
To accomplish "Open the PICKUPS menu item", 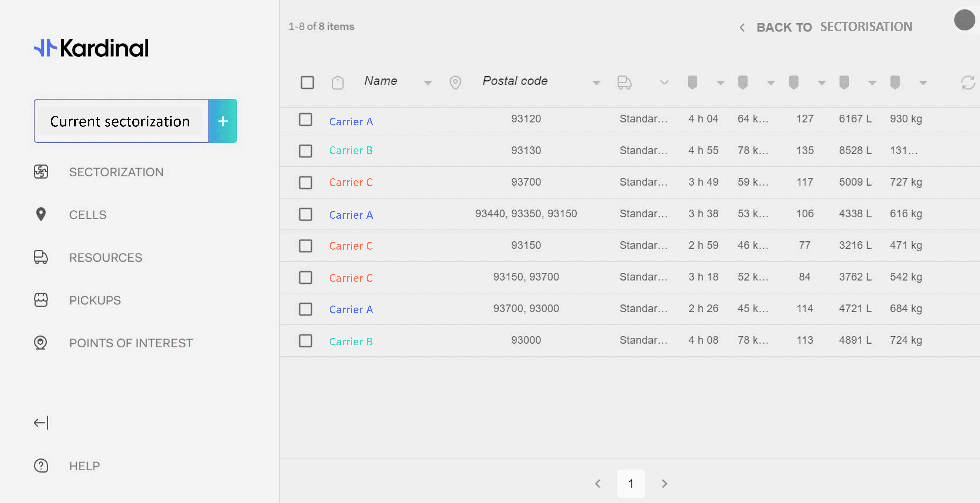I will coord(95,300).
